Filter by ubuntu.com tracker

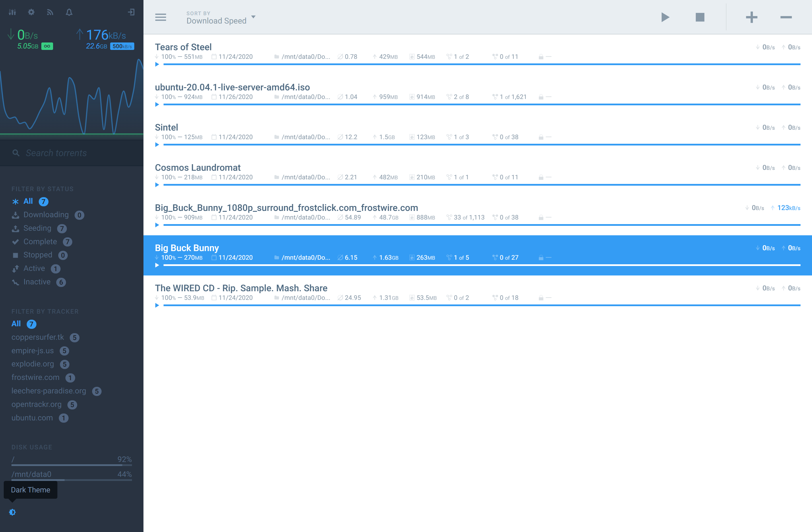[x=32, y=418]
